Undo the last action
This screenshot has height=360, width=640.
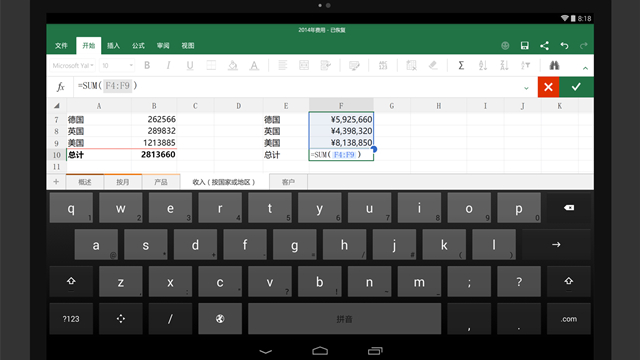click(x=564, y=45)
